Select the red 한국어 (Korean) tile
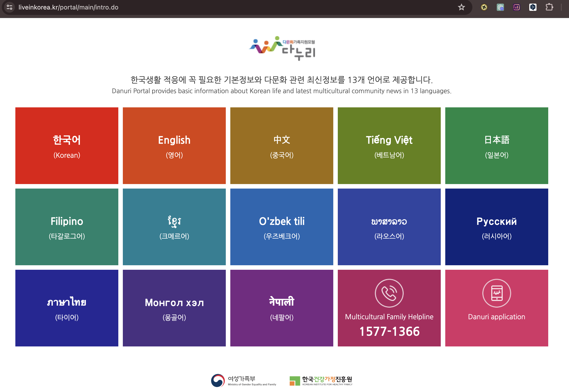The height and width of the screenshot is (392, 569). 67,146
